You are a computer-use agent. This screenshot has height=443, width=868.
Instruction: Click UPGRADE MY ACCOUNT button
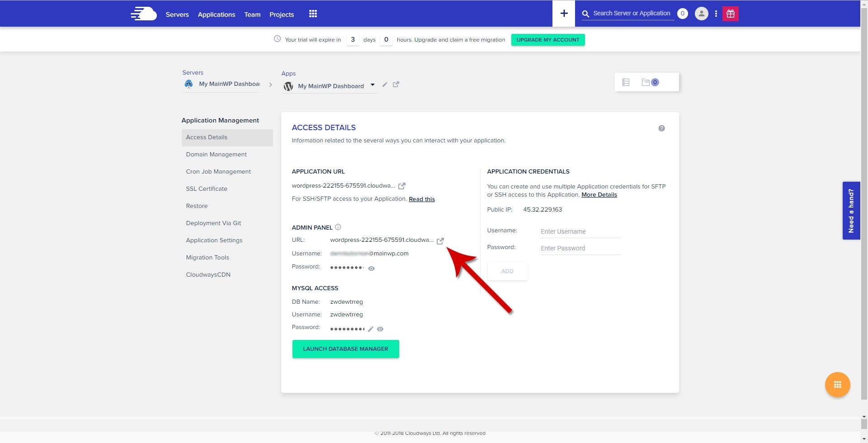pos(547,39)
